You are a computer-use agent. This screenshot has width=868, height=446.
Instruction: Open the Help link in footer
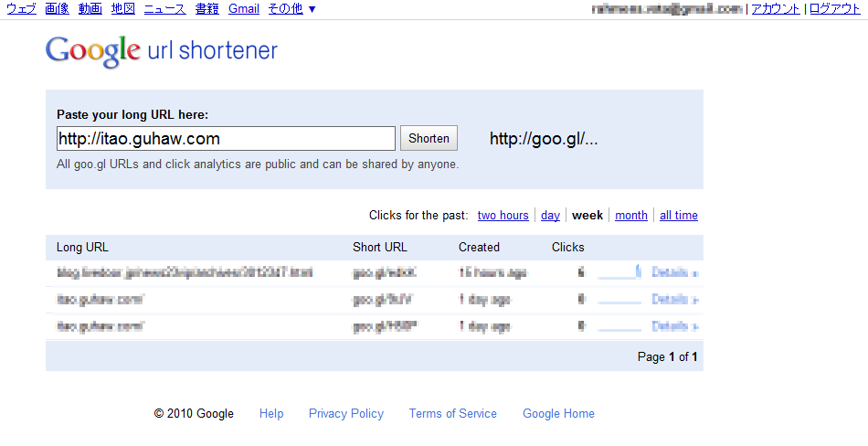point(271,414)
